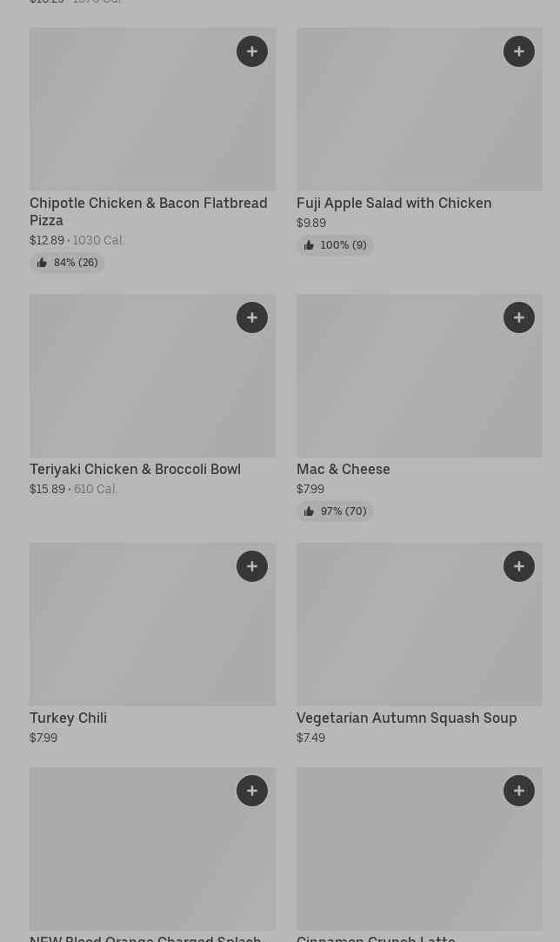560x942 pixels.
Task: View the 97% (70) rating badge
Action: tap(335, 511)
